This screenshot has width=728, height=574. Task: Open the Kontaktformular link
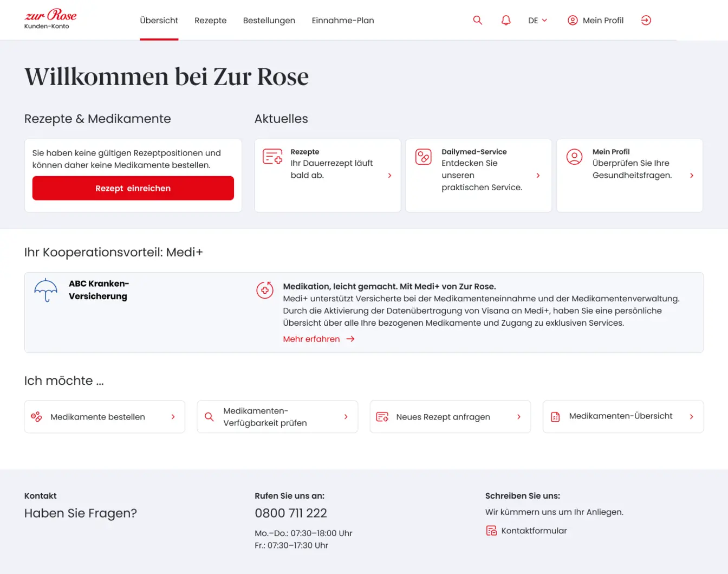[x=526, y=531]
